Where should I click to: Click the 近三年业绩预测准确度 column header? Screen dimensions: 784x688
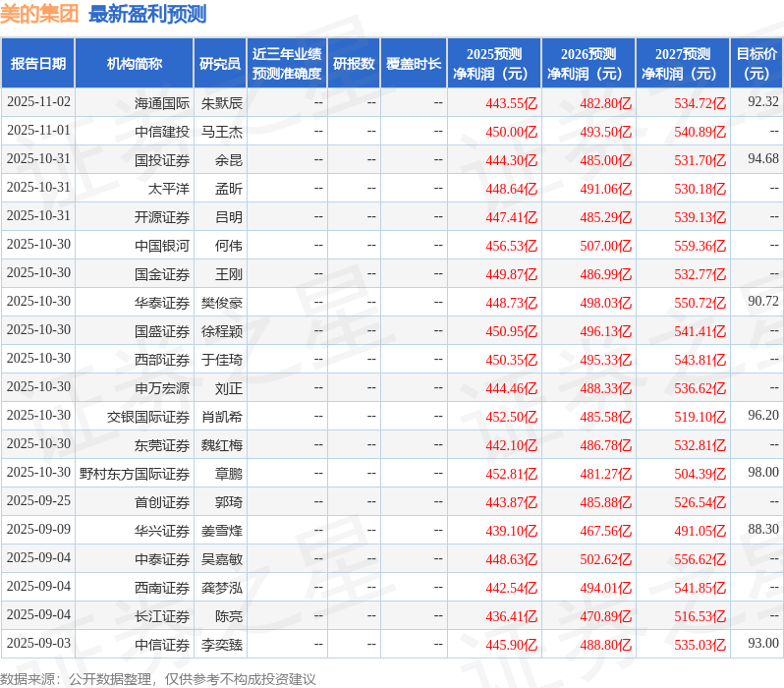287,64
